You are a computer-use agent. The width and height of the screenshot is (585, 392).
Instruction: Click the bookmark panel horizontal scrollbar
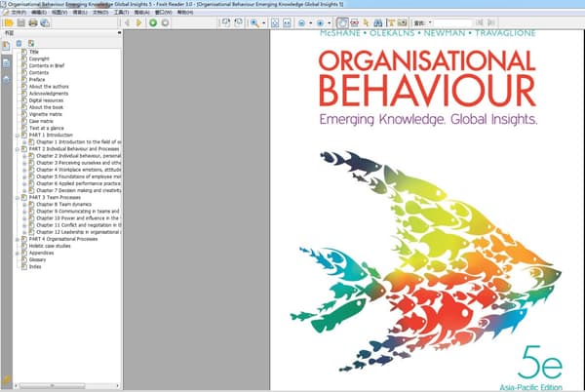pyautogui.click(x=66, y=385)
